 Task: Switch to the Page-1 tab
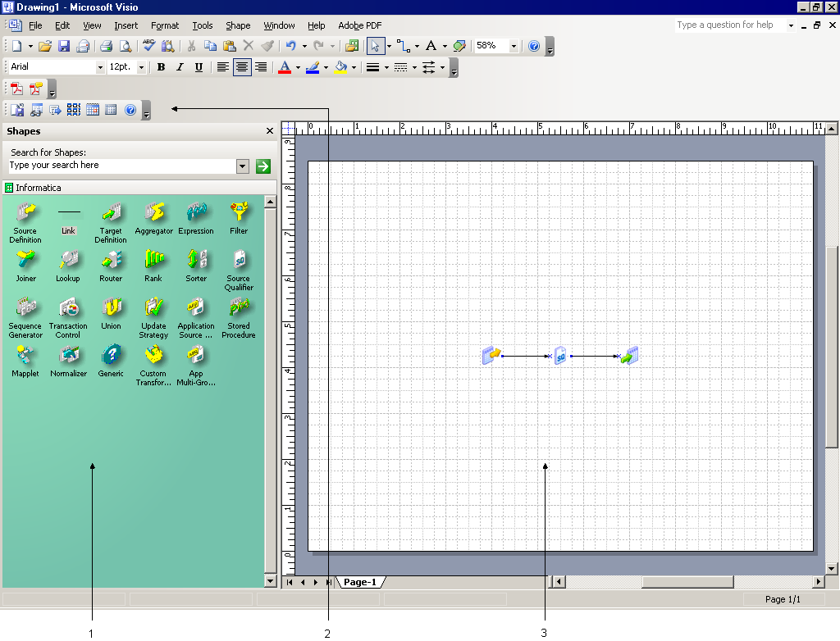[360, 582]
